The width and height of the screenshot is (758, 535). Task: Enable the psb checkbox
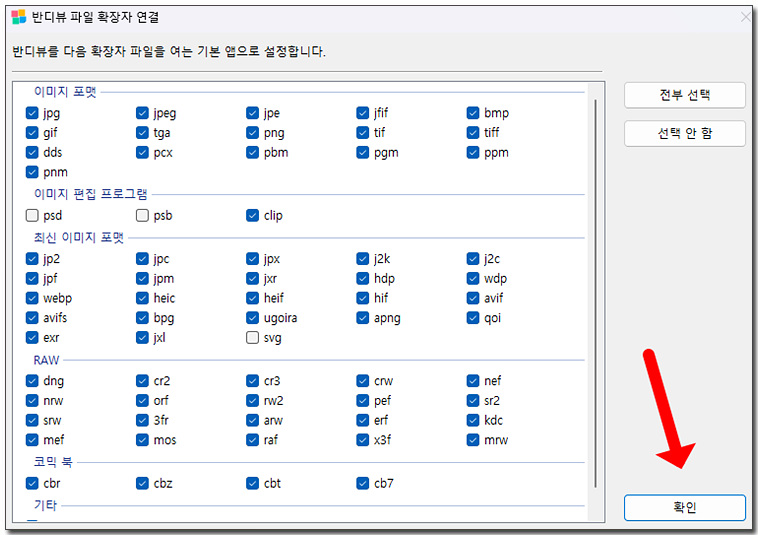click(142, 215)
